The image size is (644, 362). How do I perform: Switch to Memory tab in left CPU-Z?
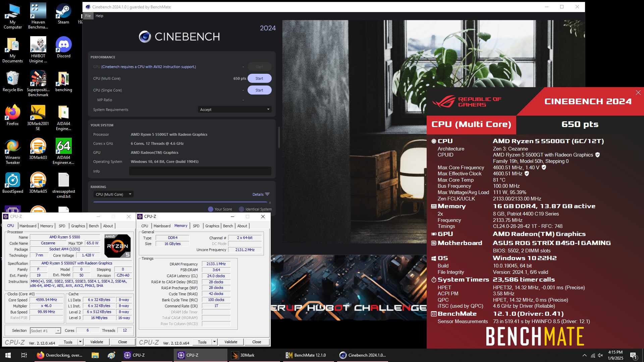tap(47, 226)
